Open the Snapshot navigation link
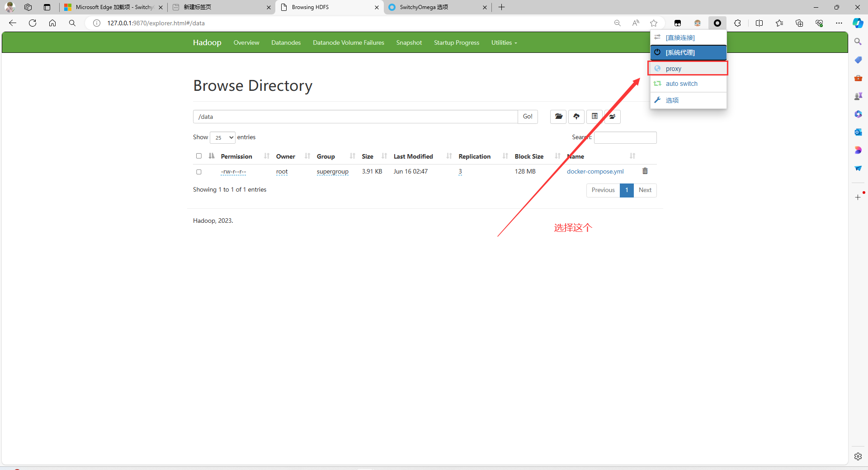 point(409,42)
